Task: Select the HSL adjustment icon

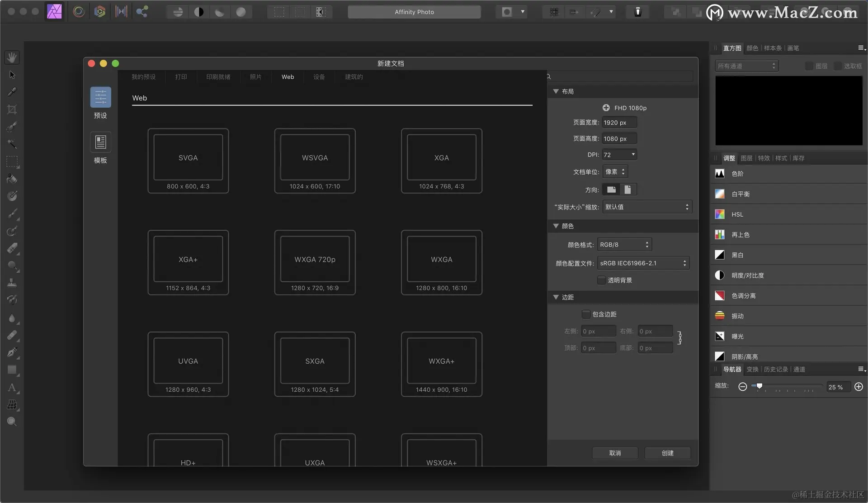Action: coord(720,214)
